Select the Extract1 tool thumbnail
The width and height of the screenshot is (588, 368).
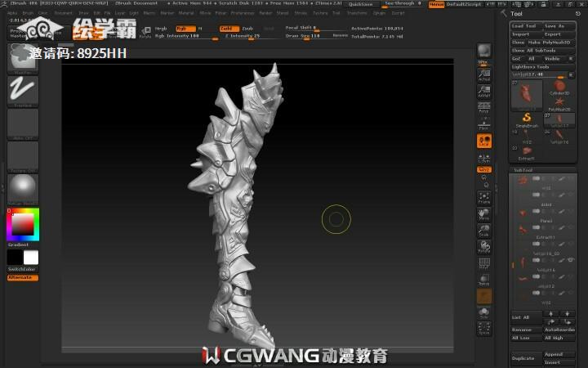pyautogui.click(x=527, y=153)
